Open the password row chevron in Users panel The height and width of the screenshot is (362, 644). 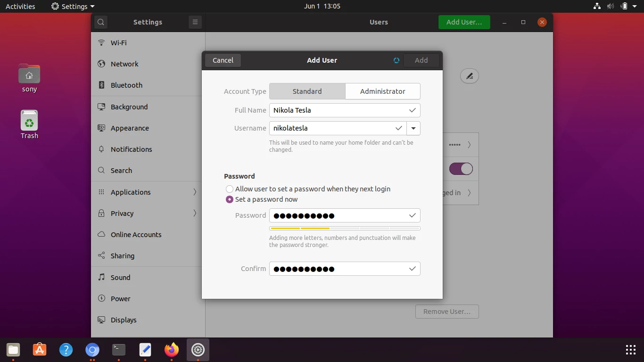pos(469,145)
